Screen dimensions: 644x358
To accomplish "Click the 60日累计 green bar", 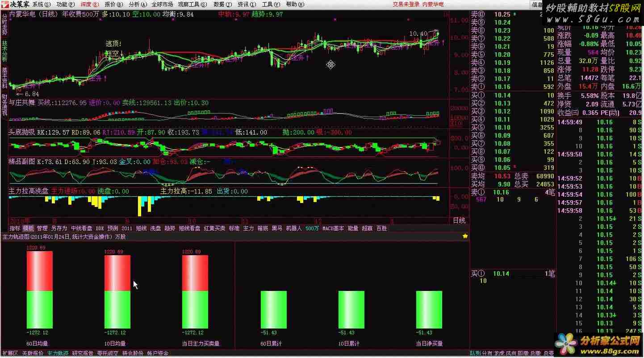I will click(274, 310).
